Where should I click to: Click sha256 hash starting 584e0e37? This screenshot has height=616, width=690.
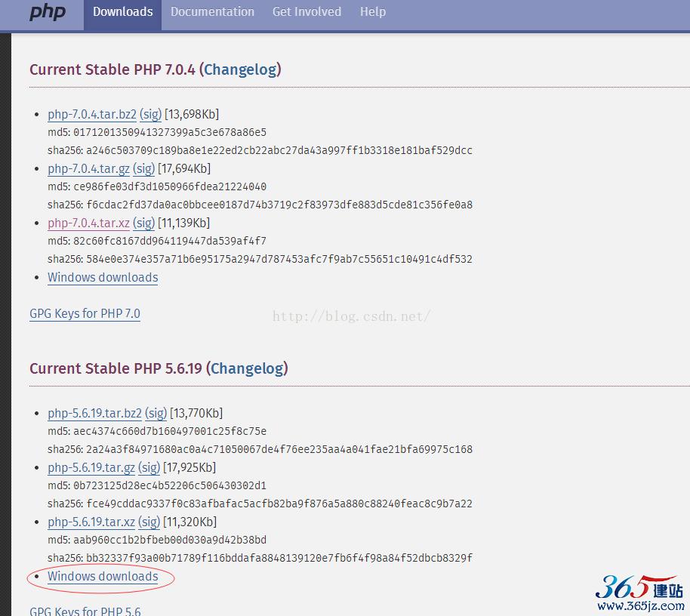click(x=279, y=259)
